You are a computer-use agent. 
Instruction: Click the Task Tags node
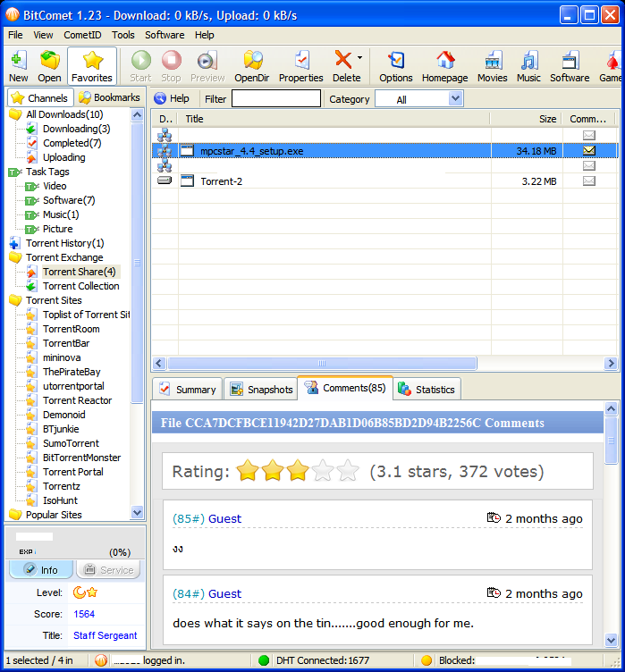click(47, 172)
